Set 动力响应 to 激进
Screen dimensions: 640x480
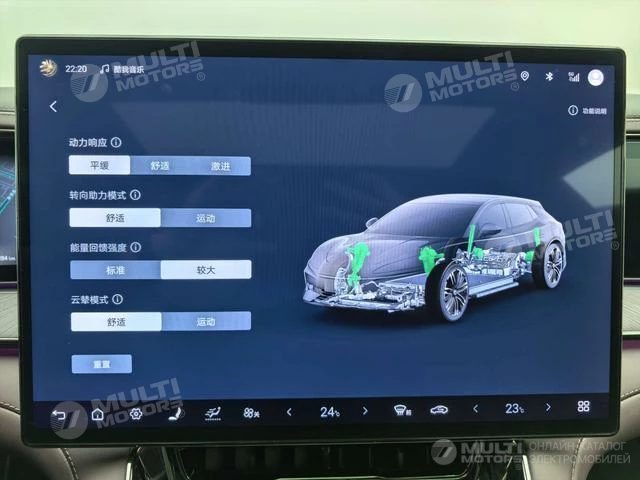pyautogui.click(x=220, y=166)
